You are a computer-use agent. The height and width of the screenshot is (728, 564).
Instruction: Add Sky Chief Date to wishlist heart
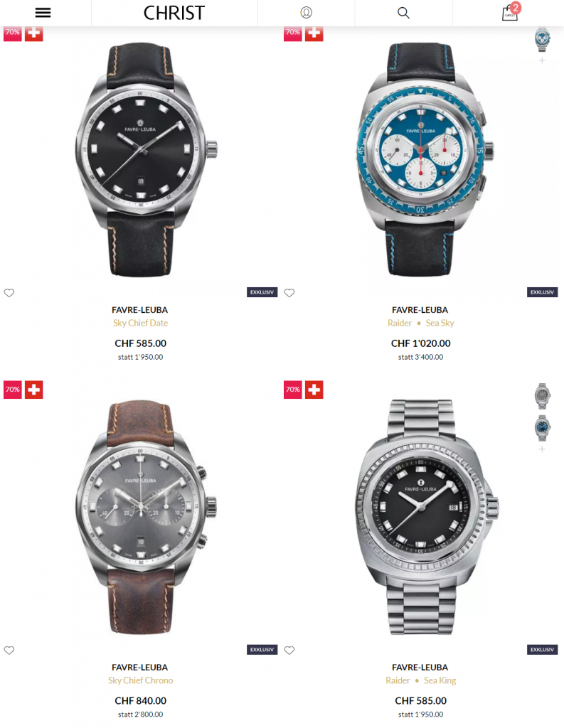[9, 292]
